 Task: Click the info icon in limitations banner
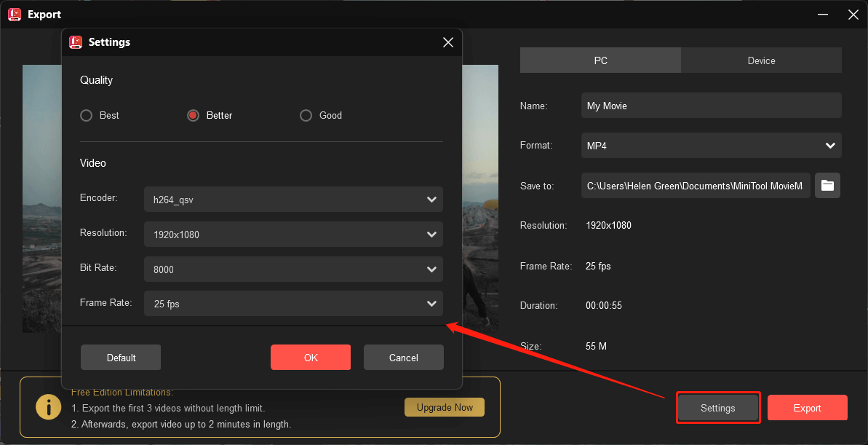coord(49,407)
